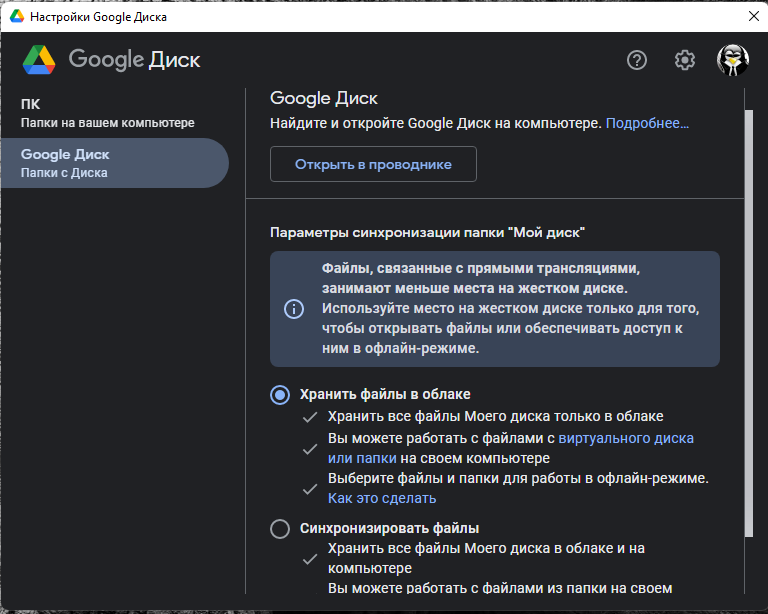This screenshot has width=768, height=614.
Task: Click the checkmark beside cloud-only storage line
Action: (x=310, y=416)
